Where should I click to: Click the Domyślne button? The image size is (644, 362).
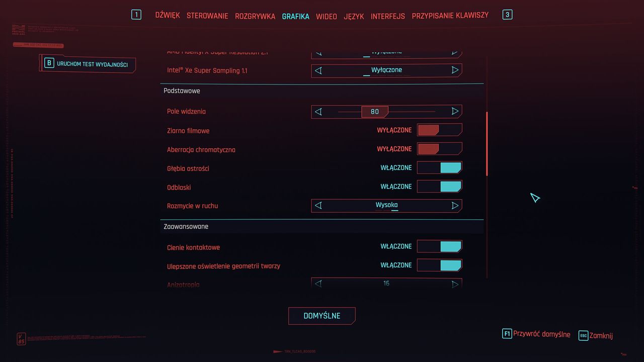click(322, 316)
